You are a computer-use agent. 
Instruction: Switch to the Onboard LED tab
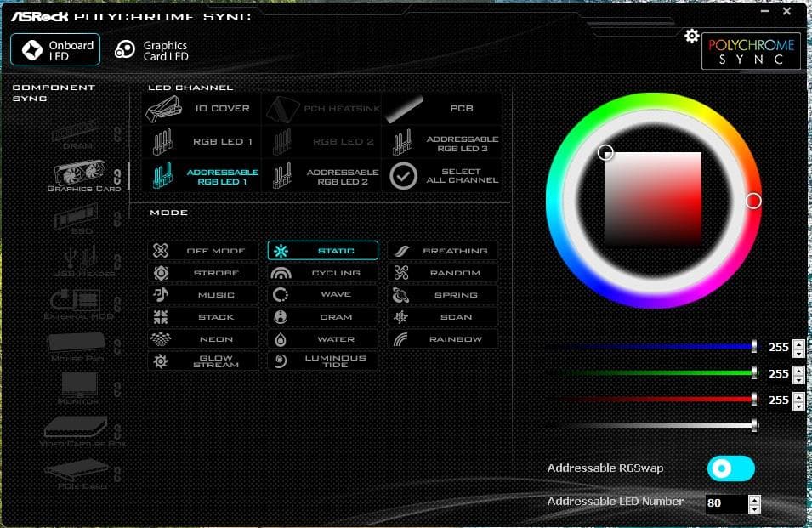point(55,50)
